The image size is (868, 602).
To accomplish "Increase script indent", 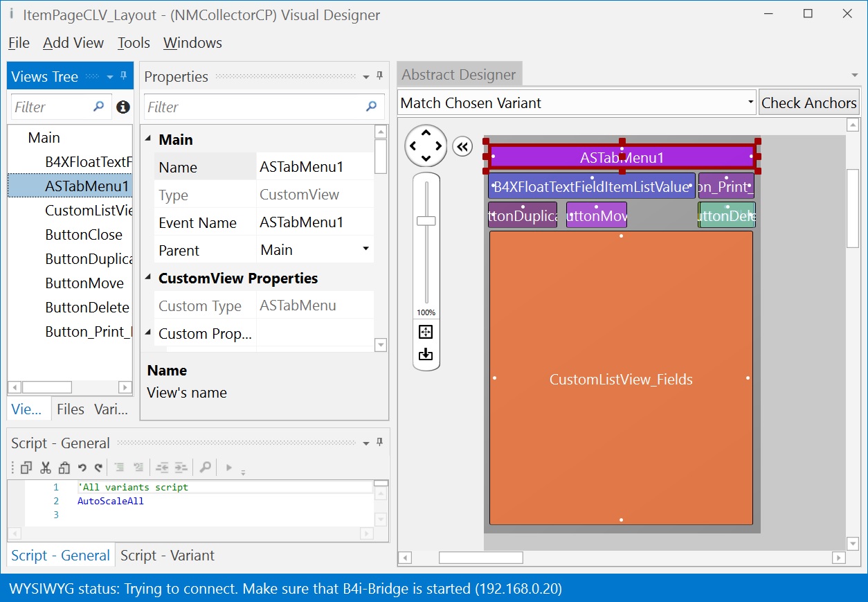I will (181, 468).
